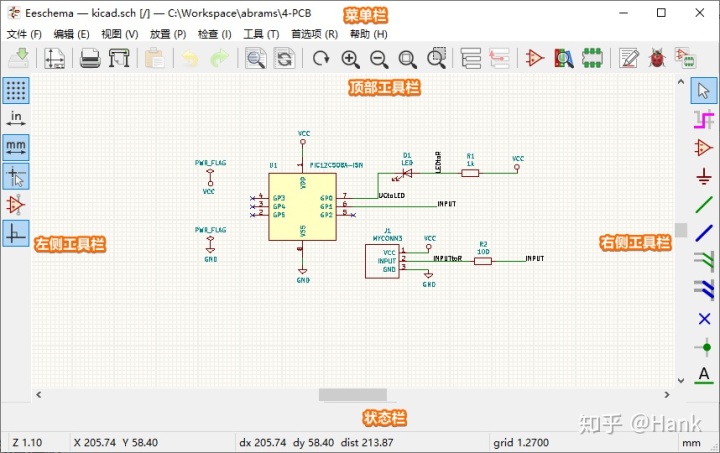The image size is (720, 453).
Task: Open the hierarchy navigator
Action: coord(471,58)
